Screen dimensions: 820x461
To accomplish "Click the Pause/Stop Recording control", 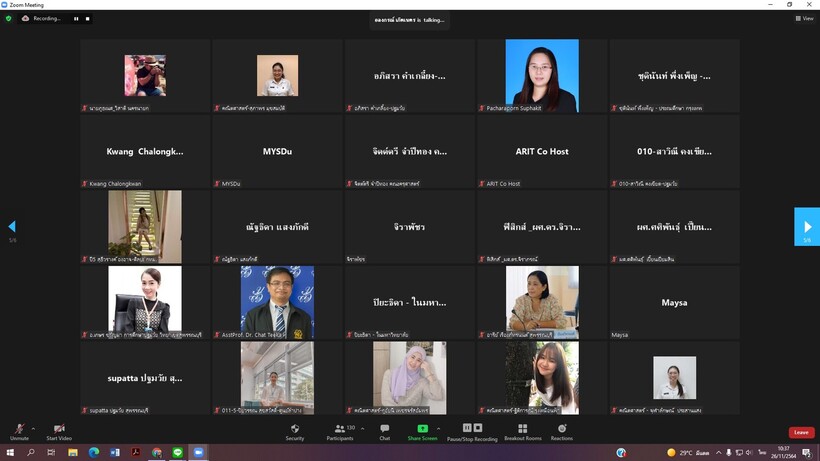I will [472, 430].
